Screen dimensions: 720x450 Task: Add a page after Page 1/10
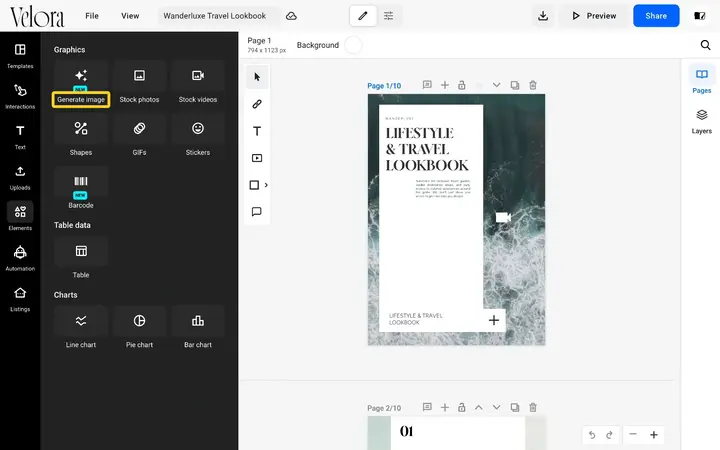(444, 85)
